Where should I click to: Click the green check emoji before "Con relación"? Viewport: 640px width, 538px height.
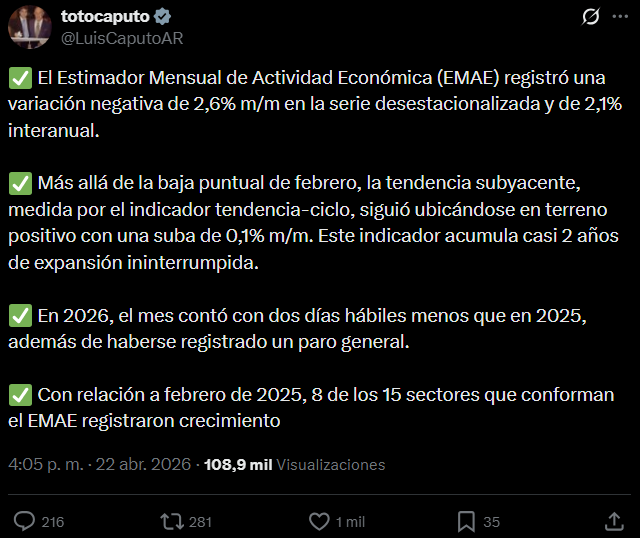(x=18, y=394)
